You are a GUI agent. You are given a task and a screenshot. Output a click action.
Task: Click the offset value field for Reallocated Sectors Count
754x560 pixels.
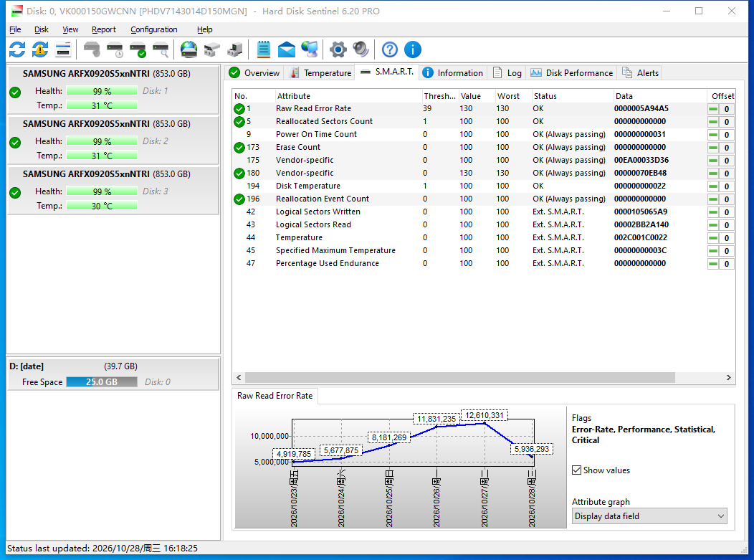pyautogui.click(x=727, y=122)
